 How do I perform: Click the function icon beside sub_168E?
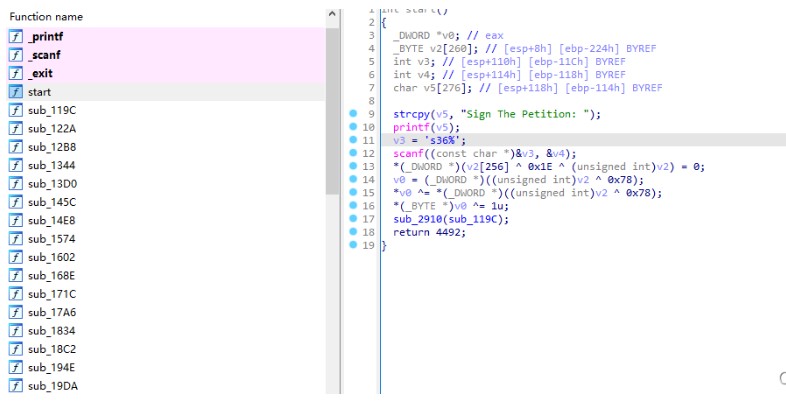pyautogui.click(x=16, y=276)
